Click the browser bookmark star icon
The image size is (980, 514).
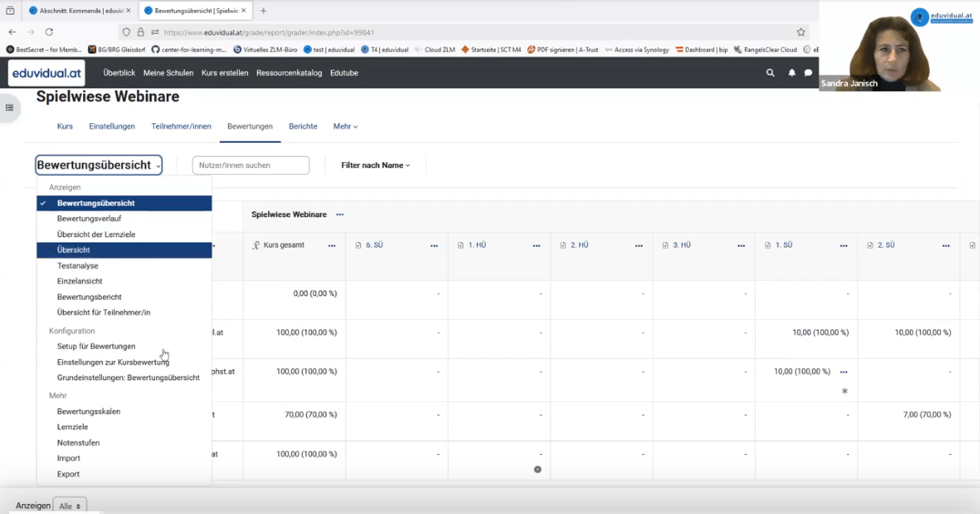click(x=801, y=32)
